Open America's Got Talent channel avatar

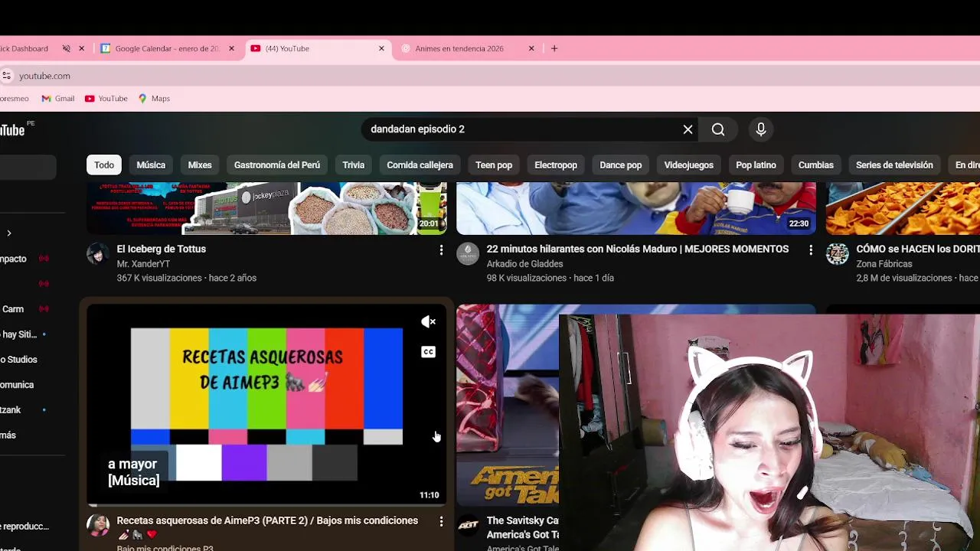coord(468,526)
